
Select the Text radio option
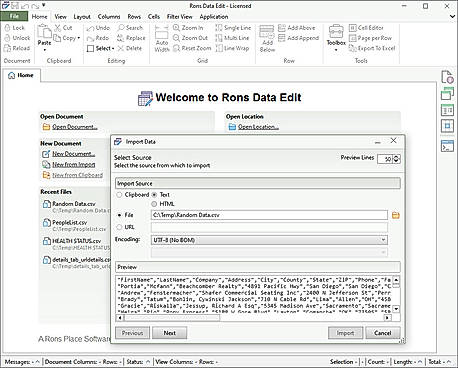[x=154, y=195]
